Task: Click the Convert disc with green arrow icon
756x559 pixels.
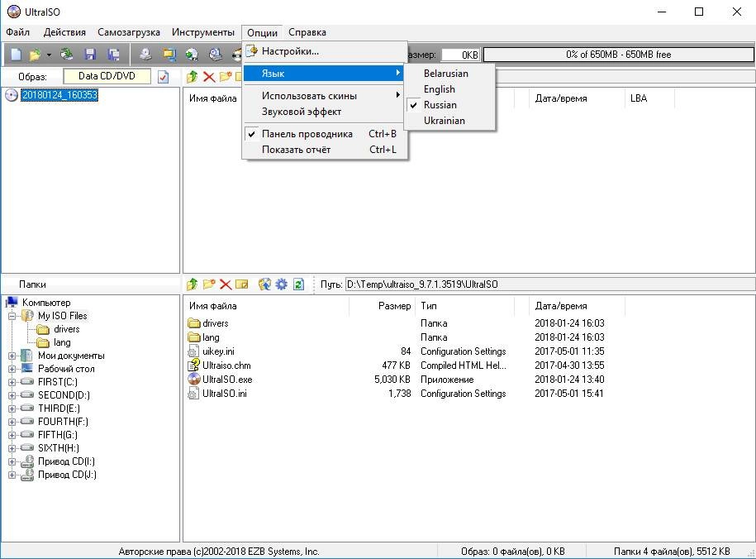Action: pyautogui.click(x=192, y=54)
